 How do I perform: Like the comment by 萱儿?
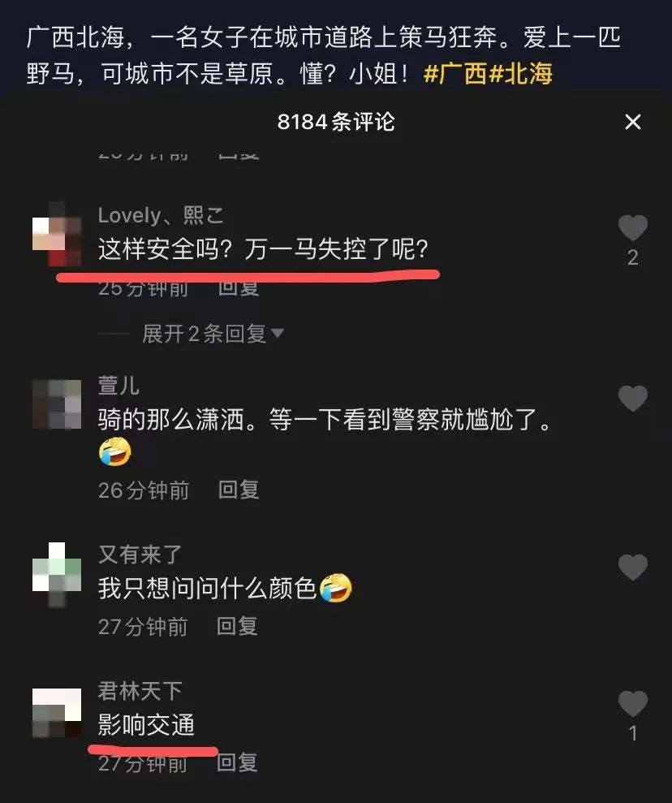[x=632, y=399]
